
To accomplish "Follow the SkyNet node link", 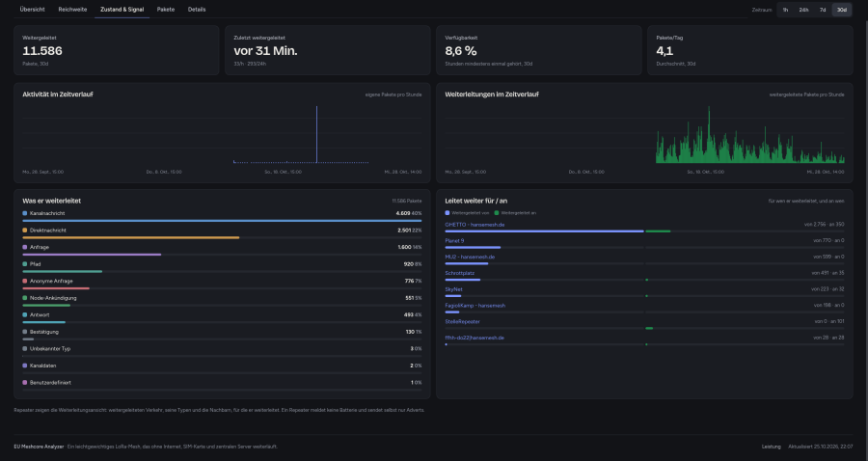I will pyautogui.click(x=453, y=289).
